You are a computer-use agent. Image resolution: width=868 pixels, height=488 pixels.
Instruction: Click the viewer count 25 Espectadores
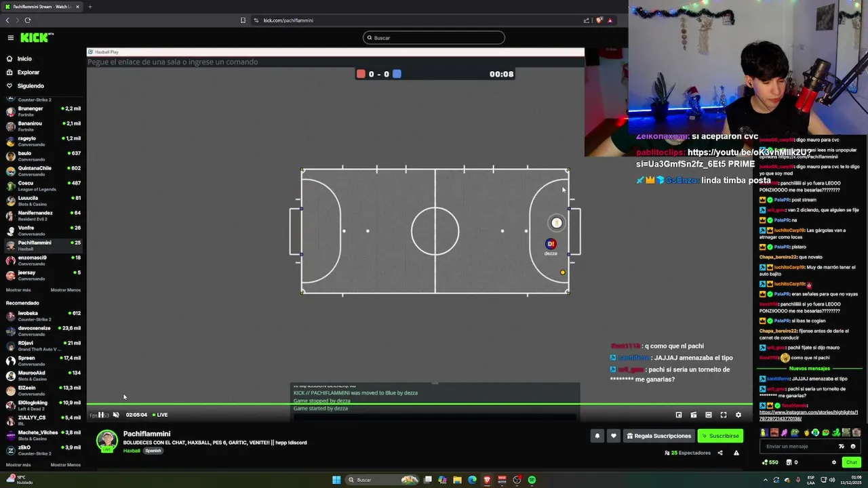pyautogui.click(x=688, y=453)
